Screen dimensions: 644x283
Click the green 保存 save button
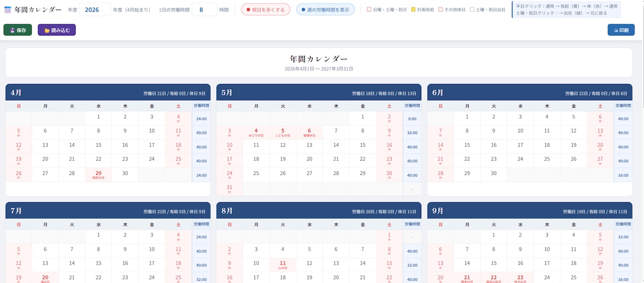(17, 30)
